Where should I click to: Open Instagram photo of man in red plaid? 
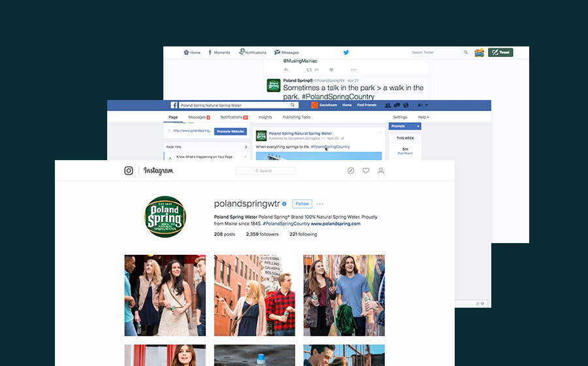[255, 295]
